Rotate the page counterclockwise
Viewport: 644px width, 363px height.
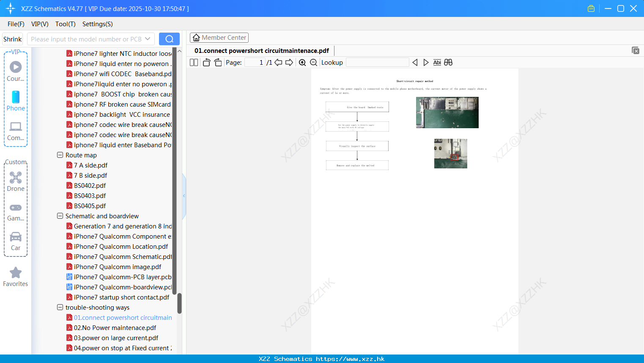pyautogui.click(x=206, y=63)
